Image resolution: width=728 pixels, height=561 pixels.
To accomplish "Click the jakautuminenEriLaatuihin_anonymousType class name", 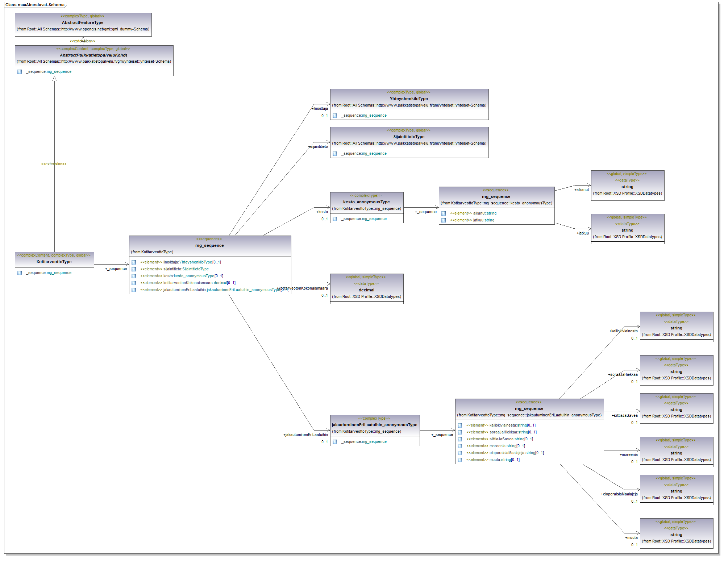I will [x=374, y=425].
